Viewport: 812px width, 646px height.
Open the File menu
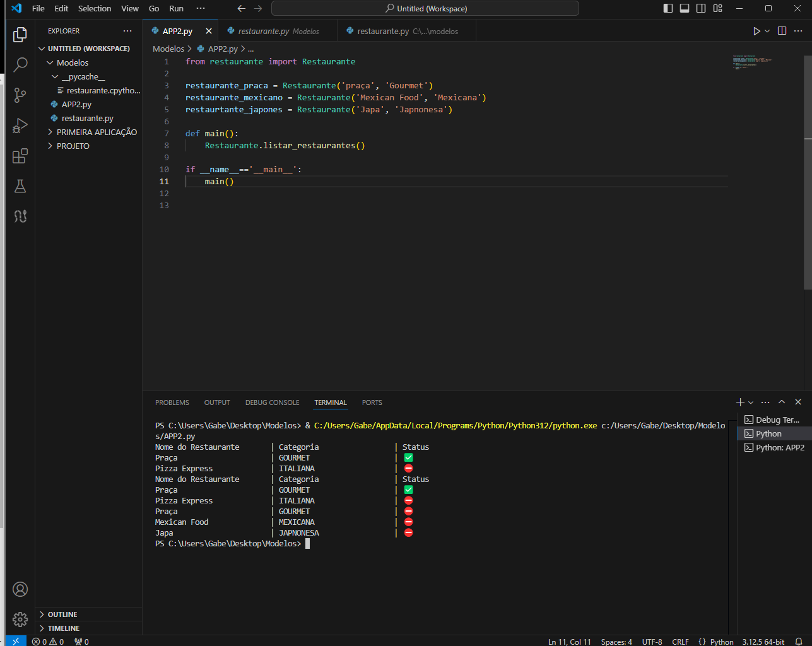point(38,8)
